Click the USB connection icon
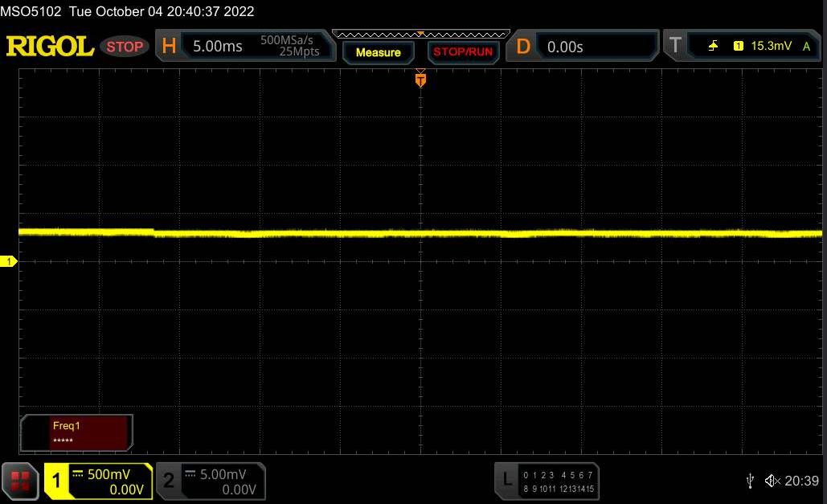Viewport: 827px width, 504px height. 750,481
